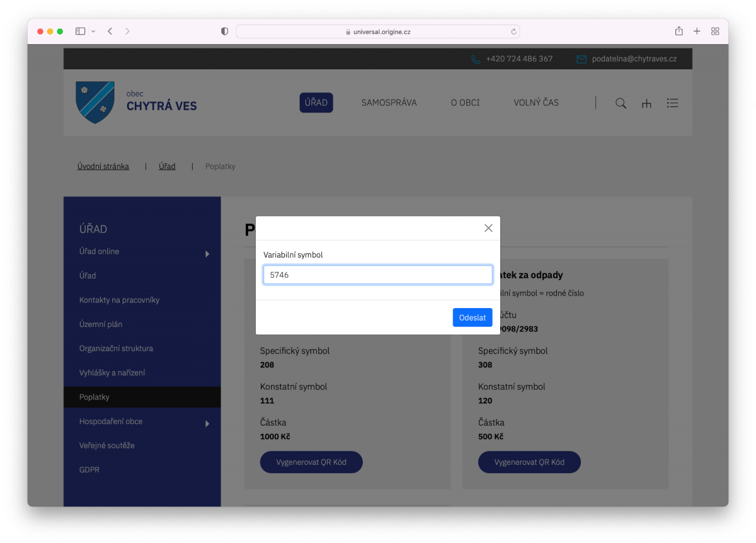
Task: Open Územní plán in the sidebar
Action: 101,324
